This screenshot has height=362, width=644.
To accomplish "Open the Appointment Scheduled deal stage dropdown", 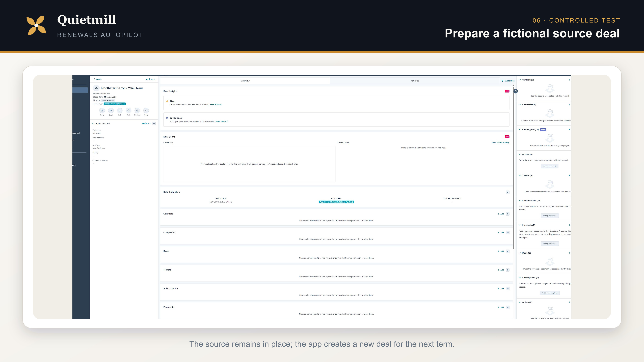I will pos(115,104).
